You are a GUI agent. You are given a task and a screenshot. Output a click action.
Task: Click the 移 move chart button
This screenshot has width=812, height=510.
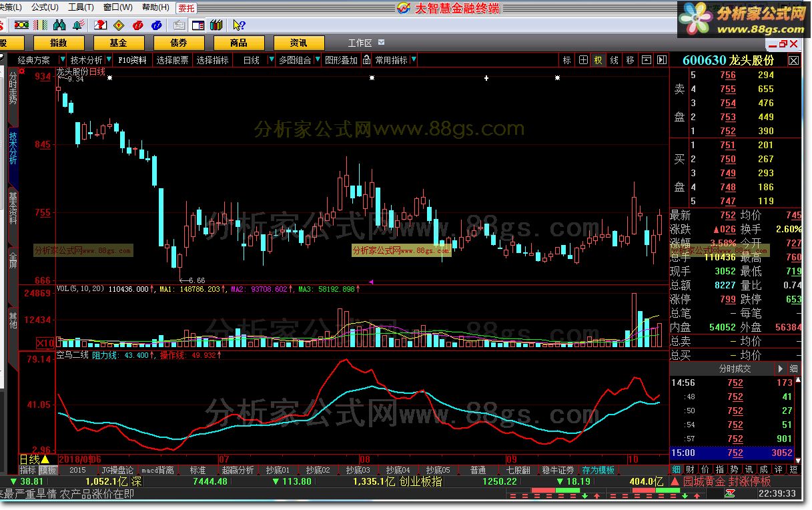click(x=631, y=60)
